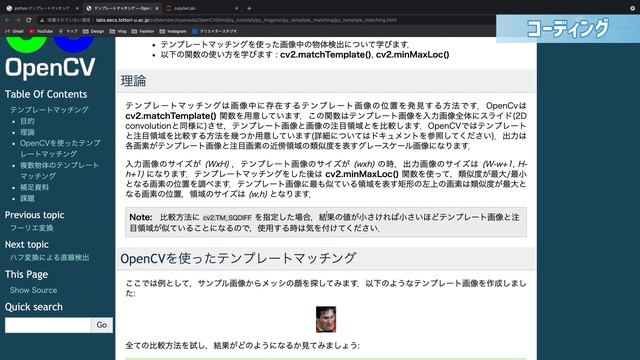Open OpenCVを使ったテンプレートマッチング sidebar link
The width and height of the screenshot is (640, 360).
click(60, 149)
